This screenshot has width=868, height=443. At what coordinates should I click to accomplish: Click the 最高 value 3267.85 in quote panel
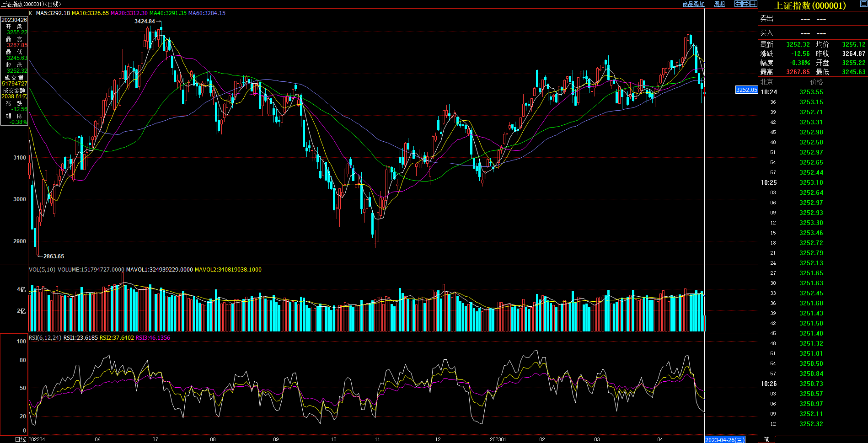coord(798,72)
